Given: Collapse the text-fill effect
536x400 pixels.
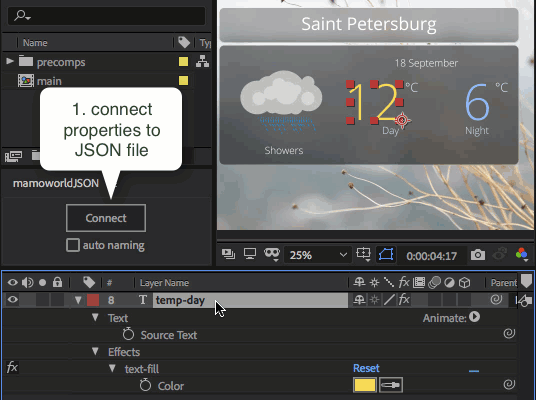Looking at the screenshot, I should click(112, 369).
